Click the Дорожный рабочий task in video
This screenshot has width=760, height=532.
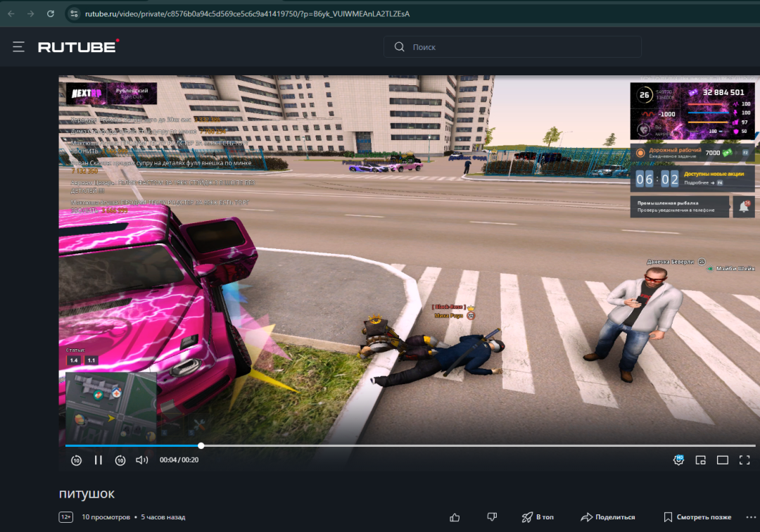[692, 153]
